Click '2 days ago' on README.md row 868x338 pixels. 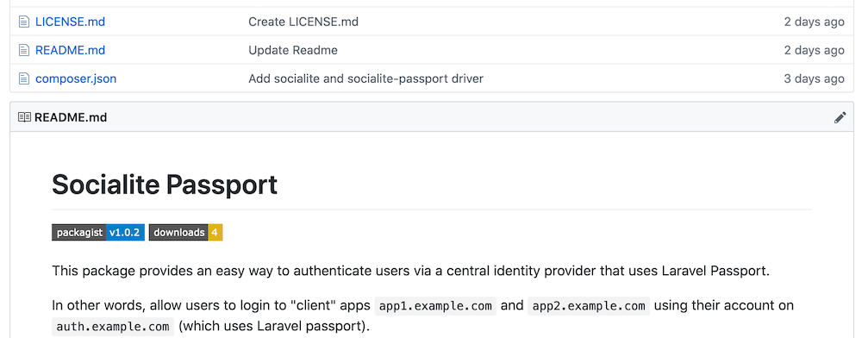(x=814, y=50)
